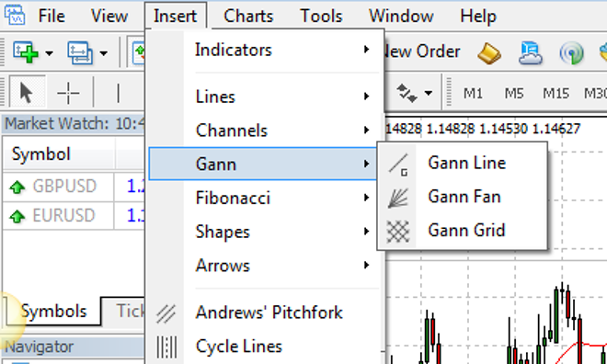Select the Gann Line tool
The image size is (607, 364).
(463, 164)
